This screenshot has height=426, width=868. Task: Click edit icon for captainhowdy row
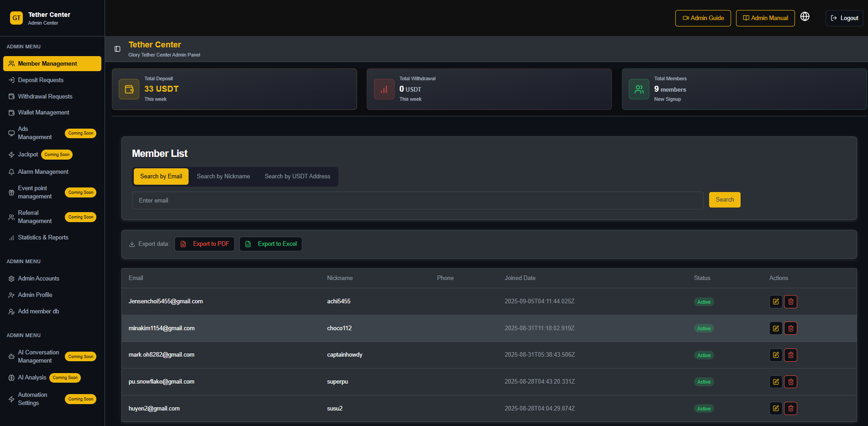coord(775,355)
